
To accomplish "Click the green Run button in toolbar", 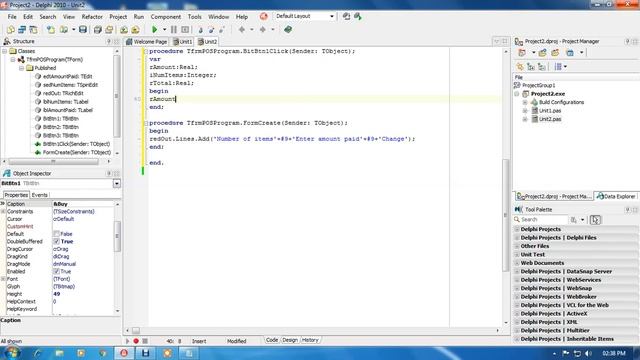I will click(x=154, y=29).
